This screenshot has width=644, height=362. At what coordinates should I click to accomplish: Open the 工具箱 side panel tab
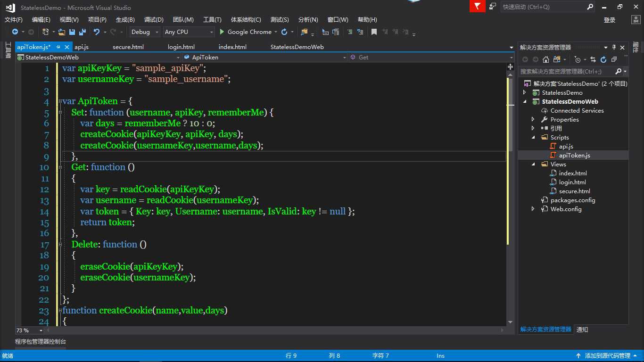point(8,50)
